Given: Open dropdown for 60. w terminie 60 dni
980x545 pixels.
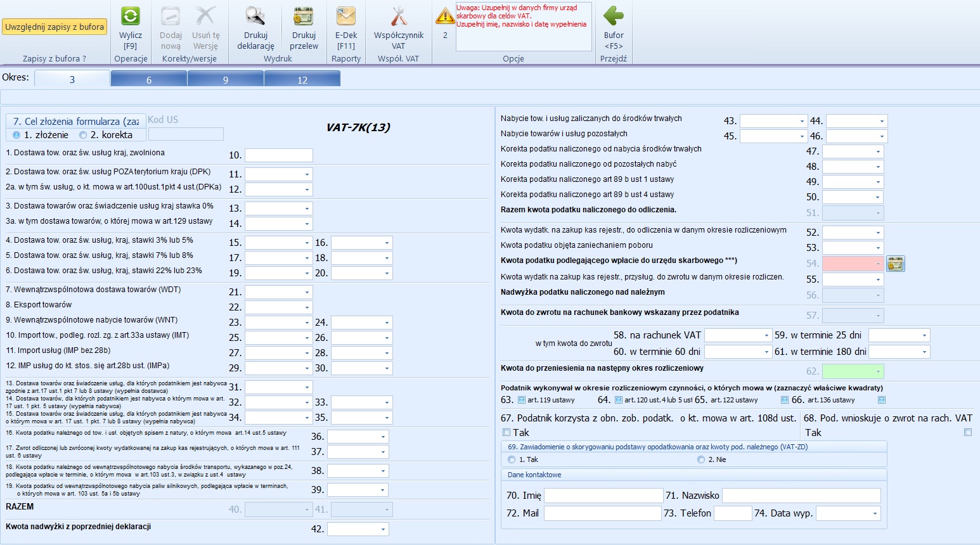Looking at the screenshot, I should [766, 352].
